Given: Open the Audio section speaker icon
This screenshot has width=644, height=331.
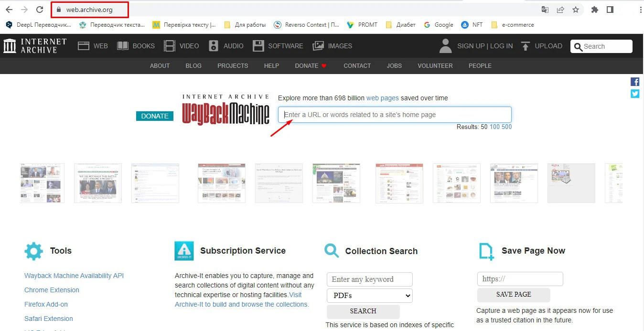Looking at the screenshot, I should coord(214,46).
